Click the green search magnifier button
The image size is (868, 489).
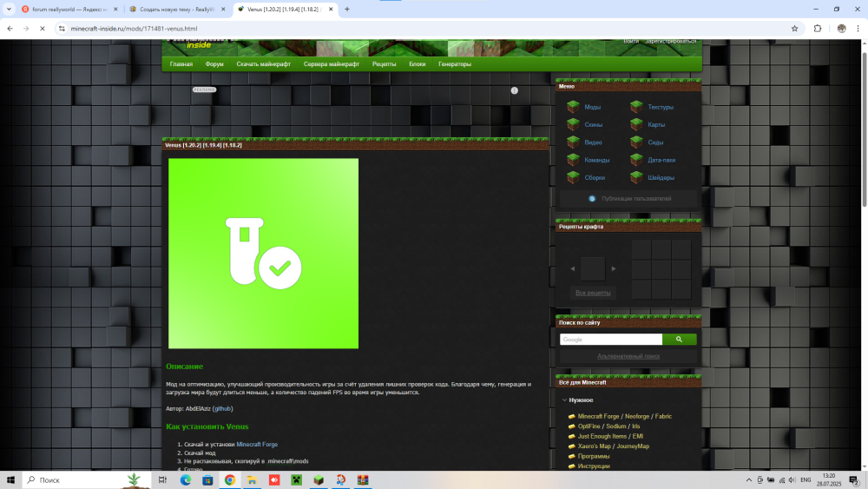(x=680, y=340)
